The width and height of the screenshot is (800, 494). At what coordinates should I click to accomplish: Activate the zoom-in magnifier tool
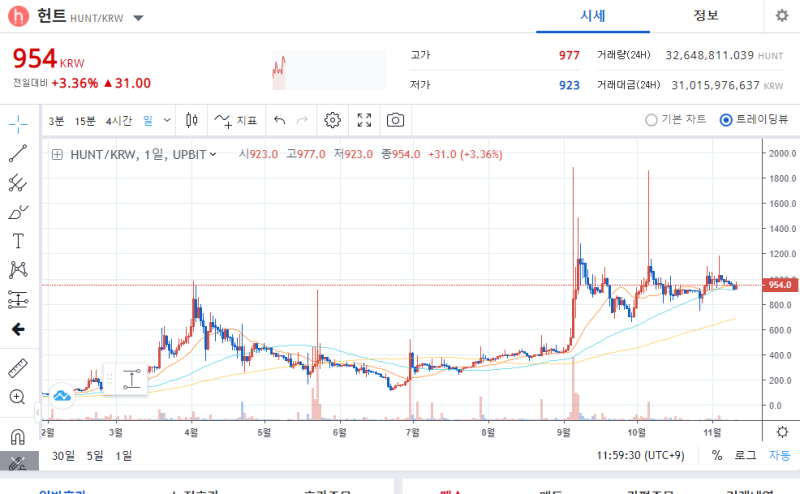(x=17, y=397)
